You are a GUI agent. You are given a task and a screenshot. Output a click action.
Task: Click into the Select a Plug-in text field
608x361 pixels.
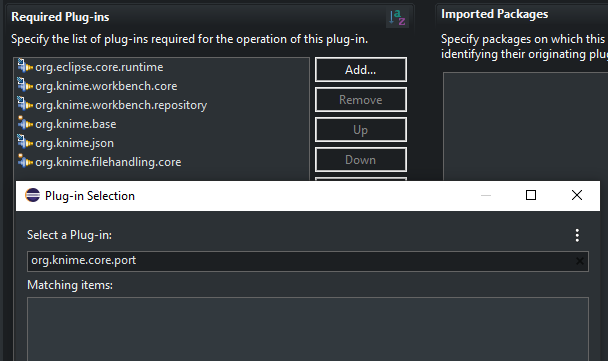308,261
